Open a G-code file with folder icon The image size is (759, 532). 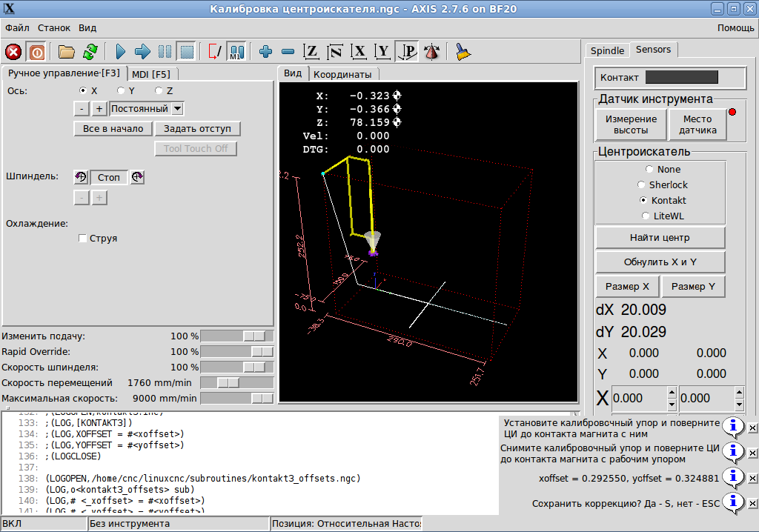pyautogui.click(x=67, y=52)
